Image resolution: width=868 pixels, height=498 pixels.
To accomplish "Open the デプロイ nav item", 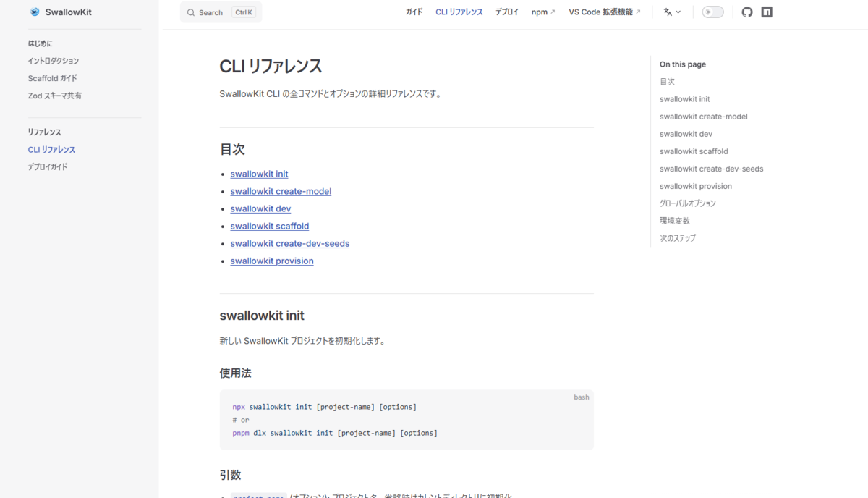I will (x=507, y=12).
